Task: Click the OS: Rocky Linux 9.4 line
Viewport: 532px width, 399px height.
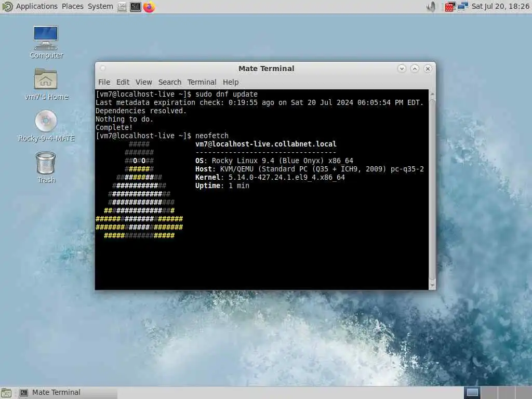Action: [274, 161]
